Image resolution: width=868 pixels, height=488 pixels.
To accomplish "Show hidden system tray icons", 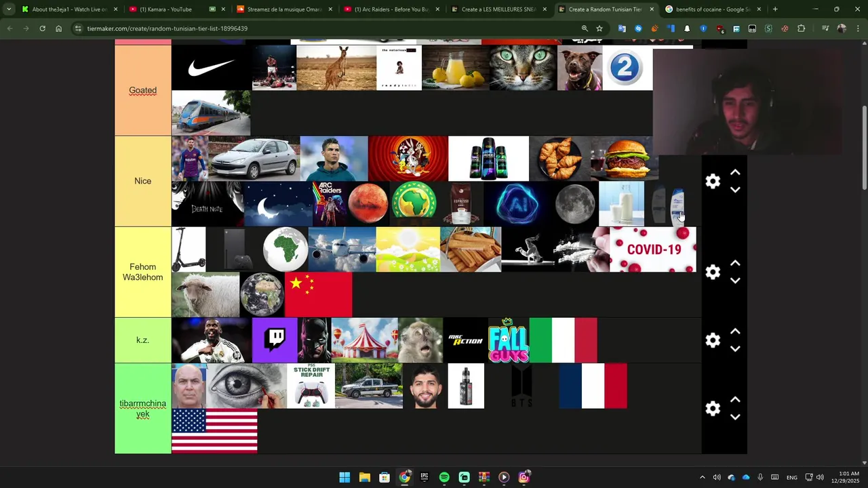I will 702,477.
